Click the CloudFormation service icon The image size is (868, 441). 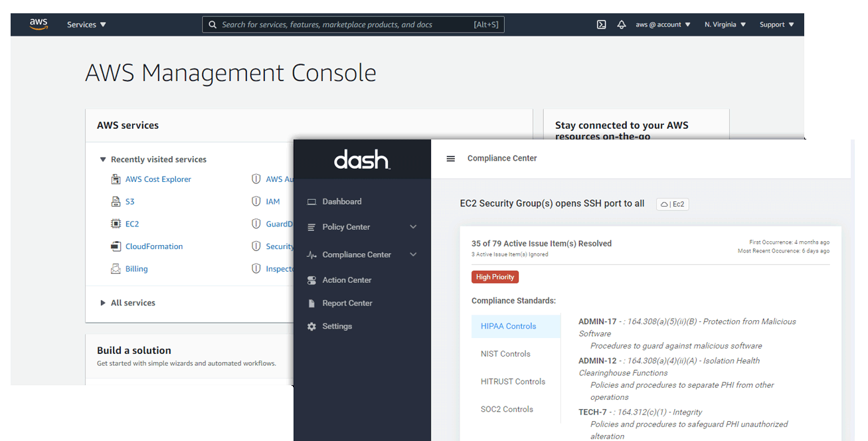coord(115,246)
